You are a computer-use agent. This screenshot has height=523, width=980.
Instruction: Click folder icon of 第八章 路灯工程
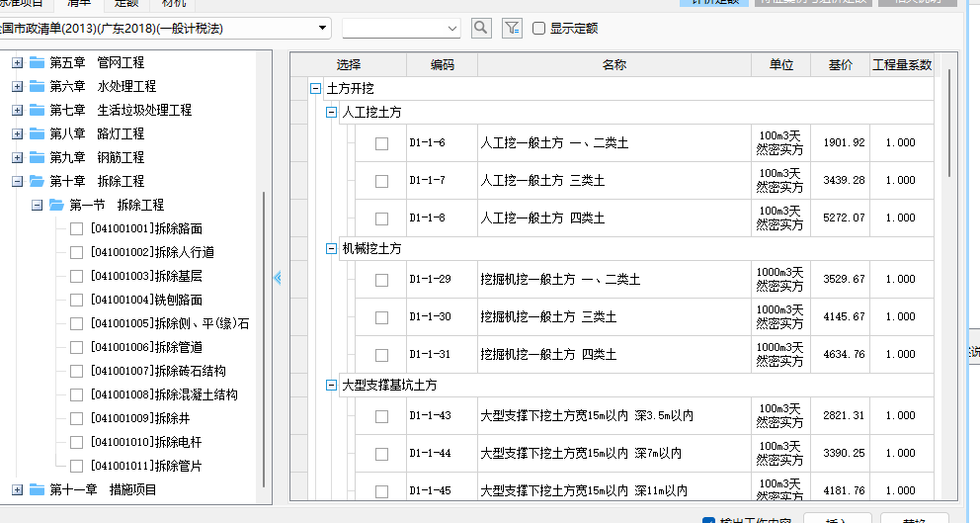(38, 133)
